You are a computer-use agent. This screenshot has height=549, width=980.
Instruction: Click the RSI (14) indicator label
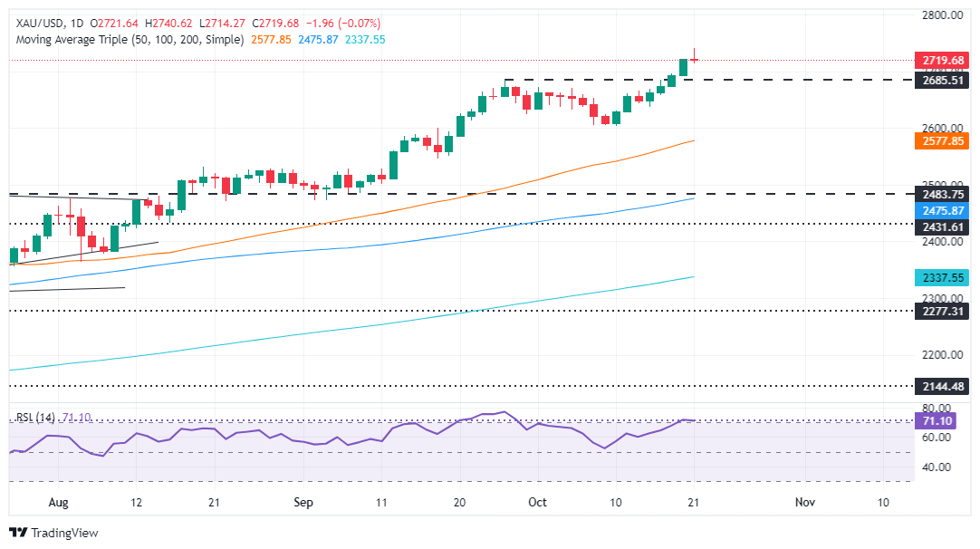(x=35, y=417)
